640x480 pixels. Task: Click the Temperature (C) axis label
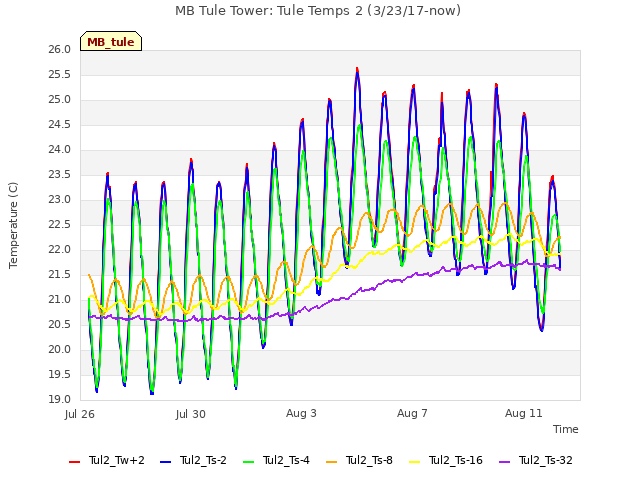click(x=13, y=225)
